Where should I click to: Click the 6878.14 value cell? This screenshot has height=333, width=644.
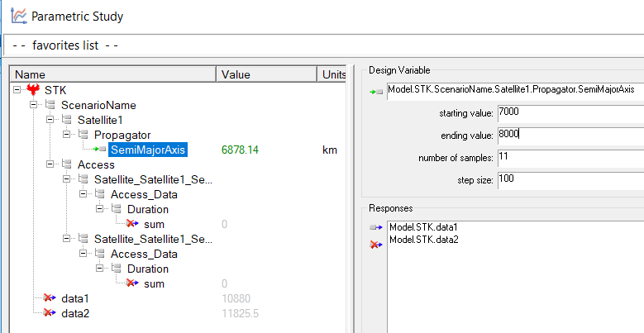pyautogui.click(x=240, y=150)
